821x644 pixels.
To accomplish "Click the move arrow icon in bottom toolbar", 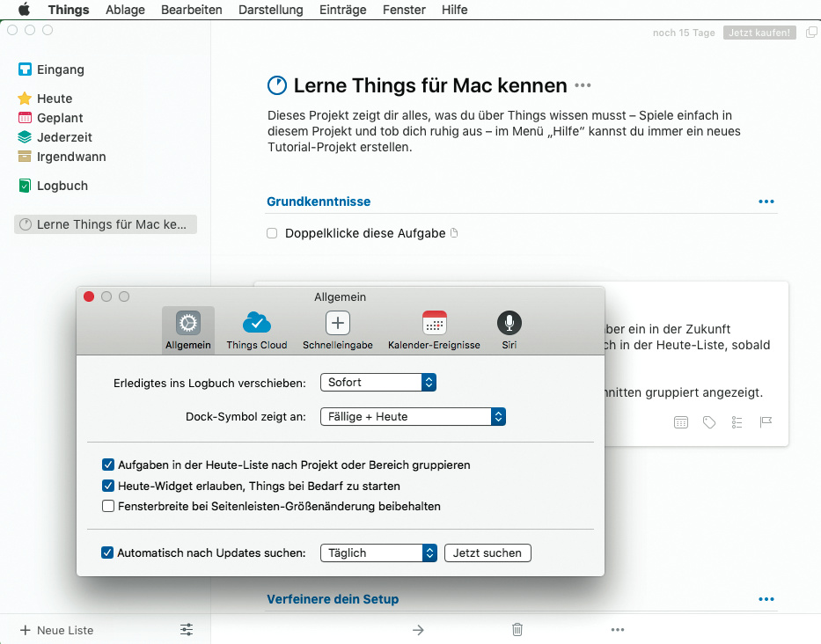I will pyautogui.click(x=418, y=629).
